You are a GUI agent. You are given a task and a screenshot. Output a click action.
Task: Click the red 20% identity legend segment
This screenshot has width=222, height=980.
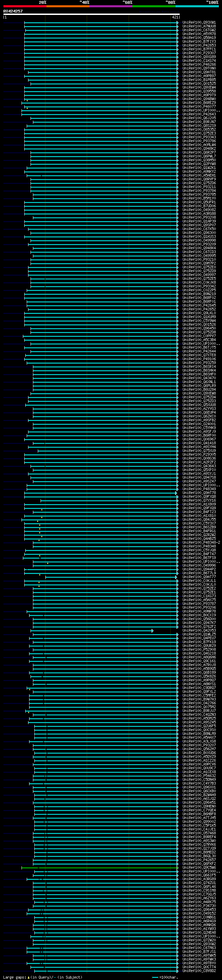25,7
